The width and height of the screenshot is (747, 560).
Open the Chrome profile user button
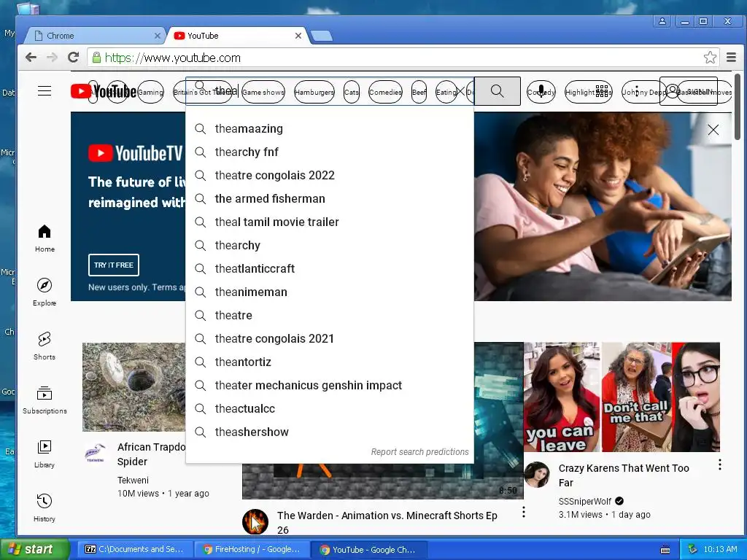coord(662,21)
